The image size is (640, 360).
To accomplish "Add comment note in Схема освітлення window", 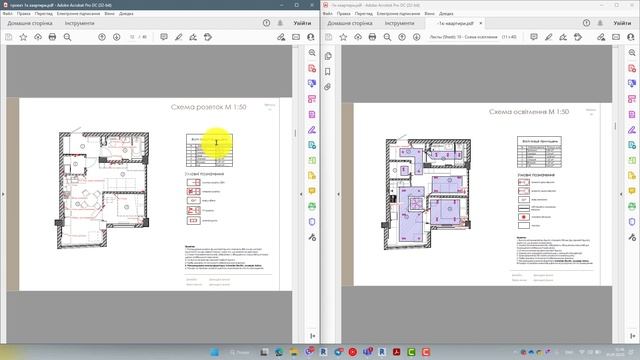I will click(534, 37).
